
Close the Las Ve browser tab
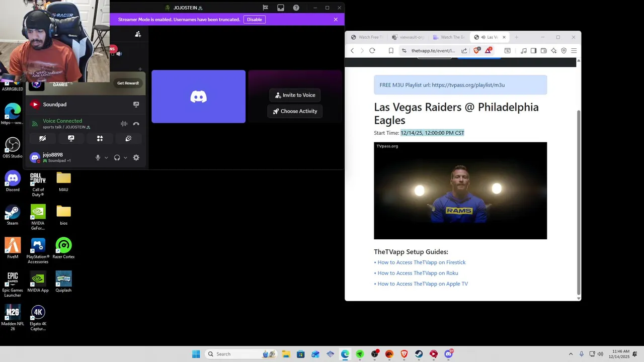tap(504, 37)
